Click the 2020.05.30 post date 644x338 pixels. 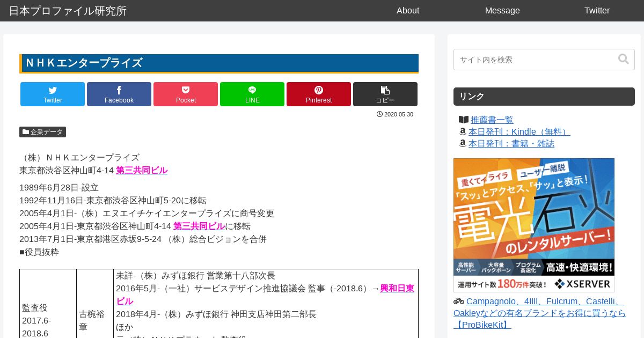(x=395, y=114)
